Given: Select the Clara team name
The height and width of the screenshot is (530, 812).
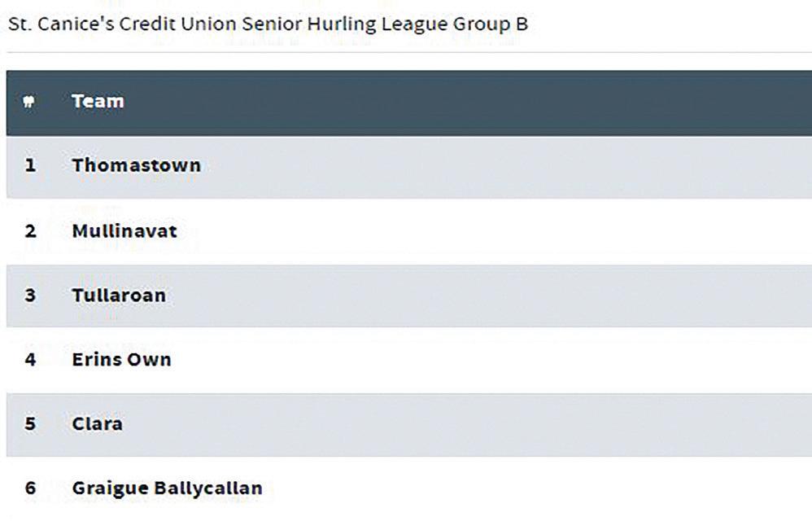Looking at the screenshot, I should 98,424.
